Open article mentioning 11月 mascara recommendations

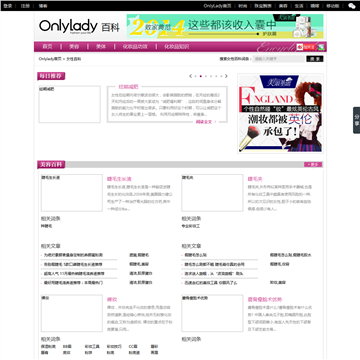74,273
